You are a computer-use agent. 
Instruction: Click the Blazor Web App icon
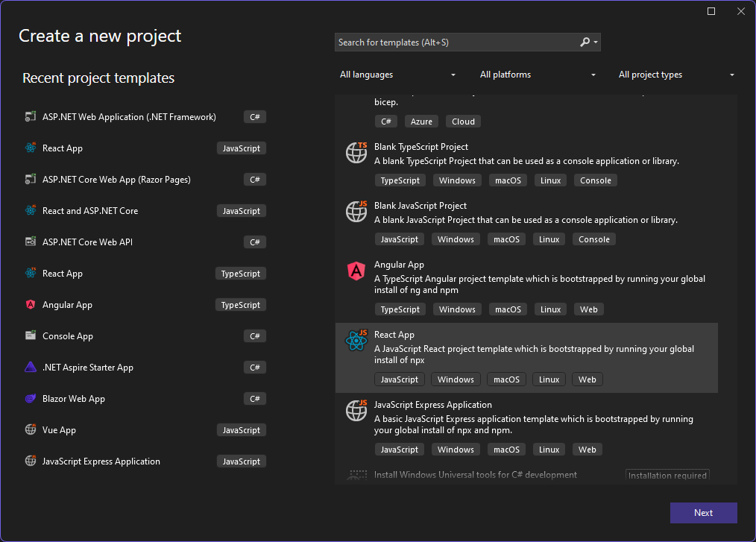(31, 399)
